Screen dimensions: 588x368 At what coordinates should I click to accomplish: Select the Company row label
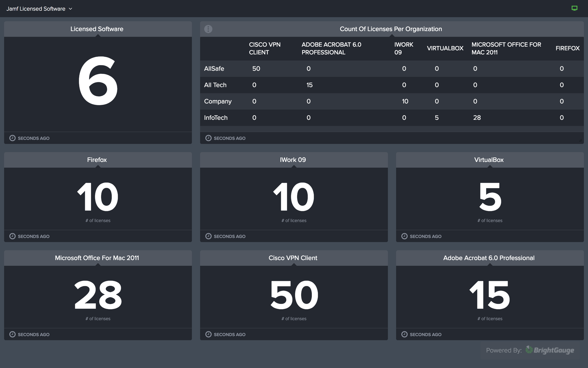tap(218, 101)
